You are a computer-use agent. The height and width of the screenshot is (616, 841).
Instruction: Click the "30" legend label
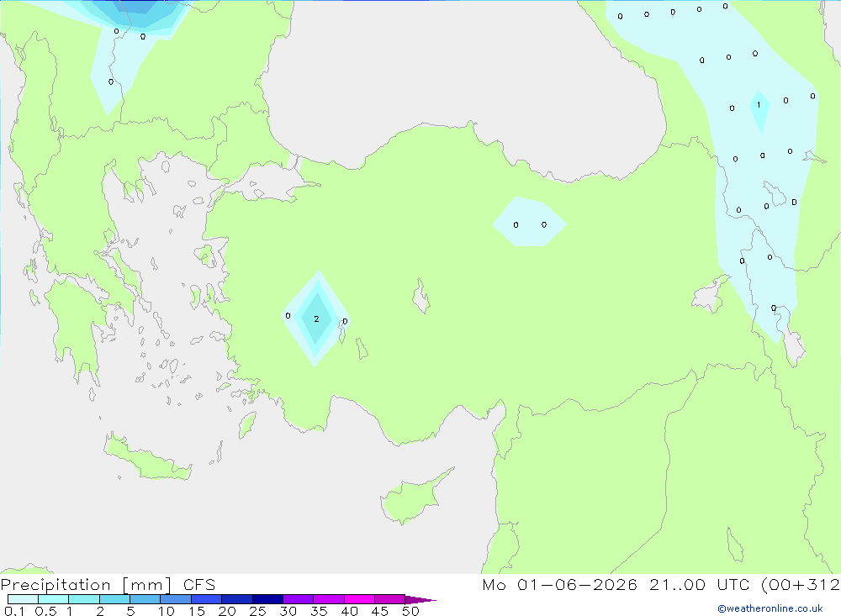288,611
